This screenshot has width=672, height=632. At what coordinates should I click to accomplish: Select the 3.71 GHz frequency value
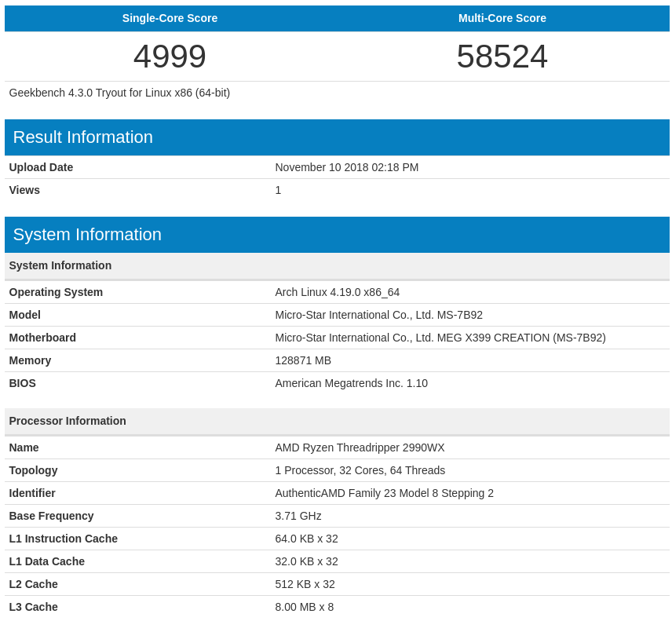pyautogui.click(x=298, y=516)
